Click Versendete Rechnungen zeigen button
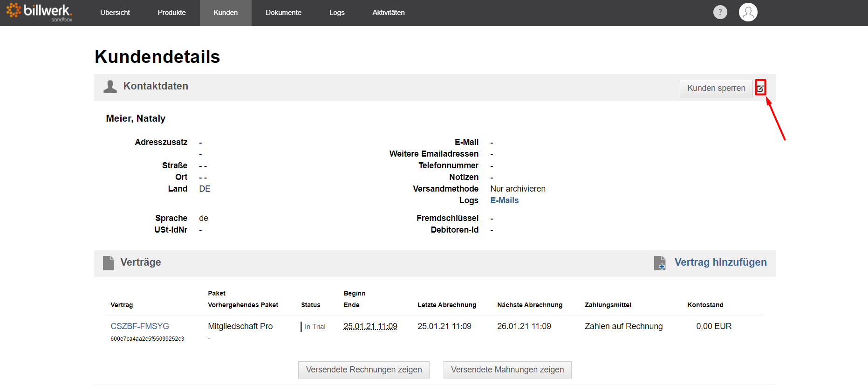The image size is (868, 385). tap(364, 370)
